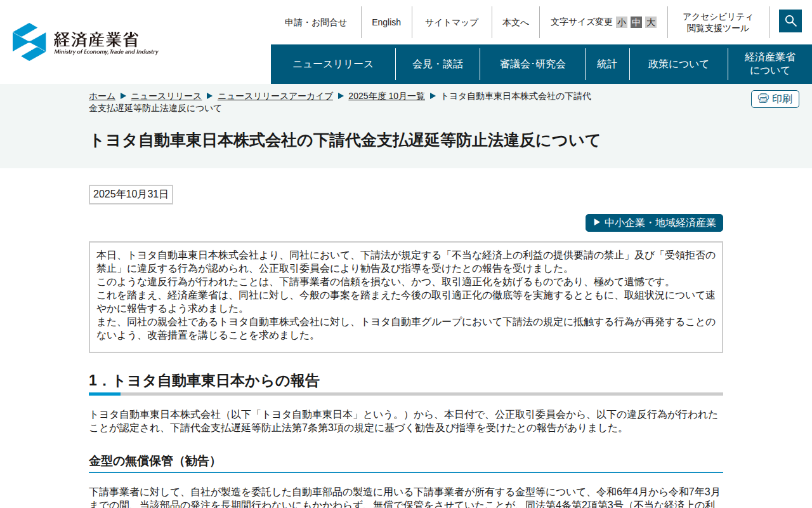Open ニュースリリースアーカイブ breadcrumb link
Image resolution: width=812 pixels, height=508 pixels.
(x=275, y=96)
